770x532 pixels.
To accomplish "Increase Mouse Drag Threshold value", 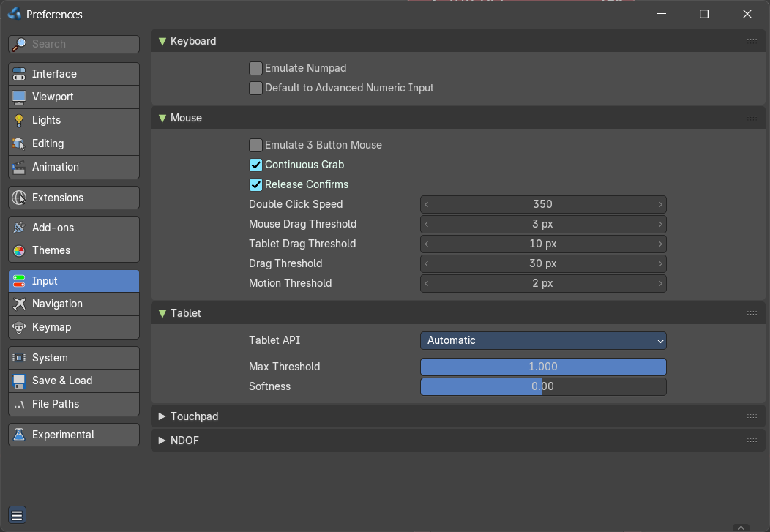I will (x=660, y=224).
